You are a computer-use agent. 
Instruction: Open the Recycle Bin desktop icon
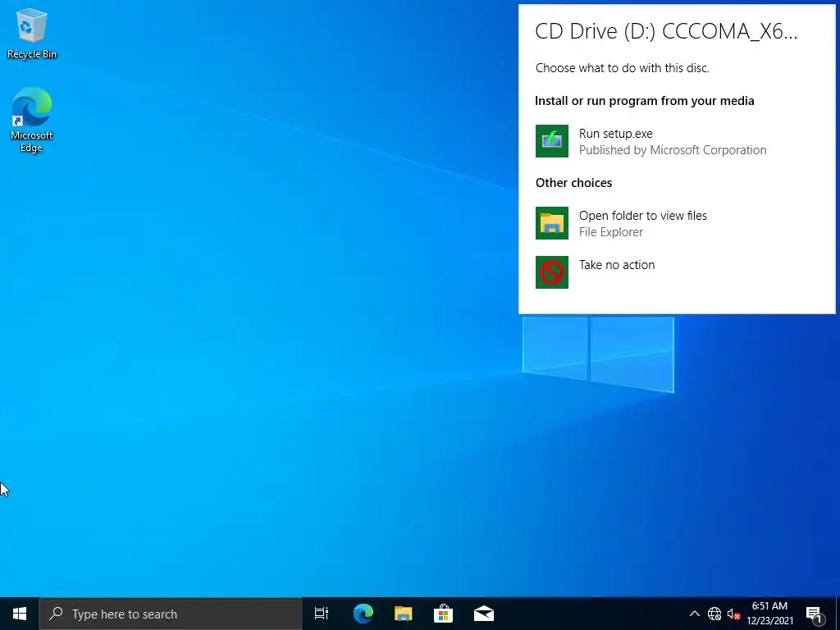click(x=32, y=34)
